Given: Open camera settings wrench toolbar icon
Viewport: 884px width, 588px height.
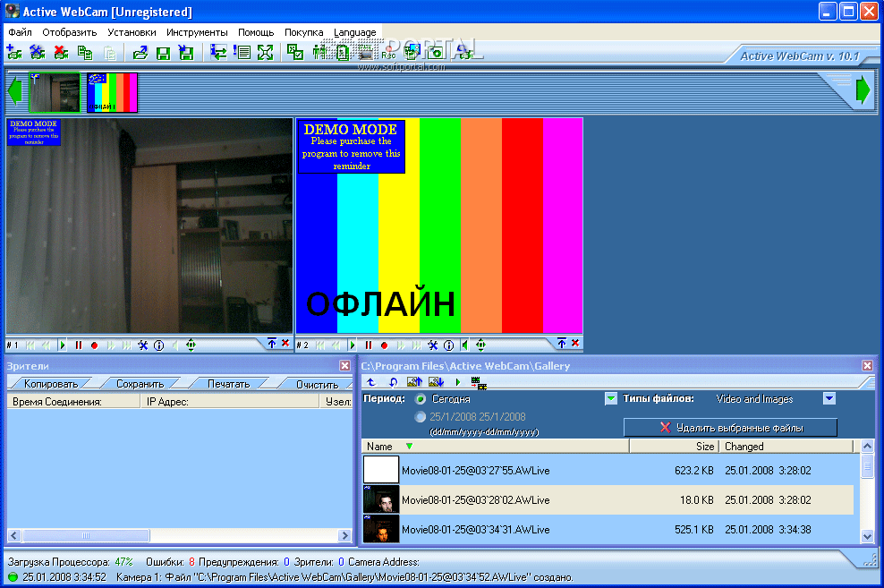Looking at the screenshot, I should (38, 53).
